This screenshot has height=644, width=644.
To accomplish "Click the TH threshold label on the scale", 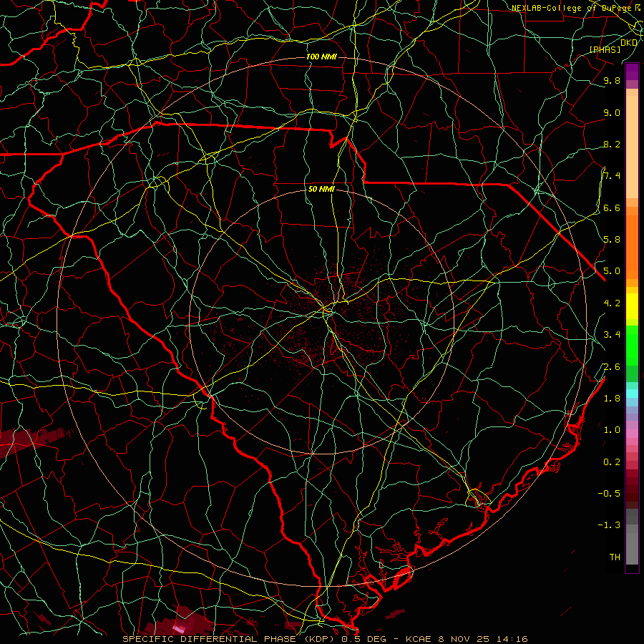I will [x=615, y=557].
